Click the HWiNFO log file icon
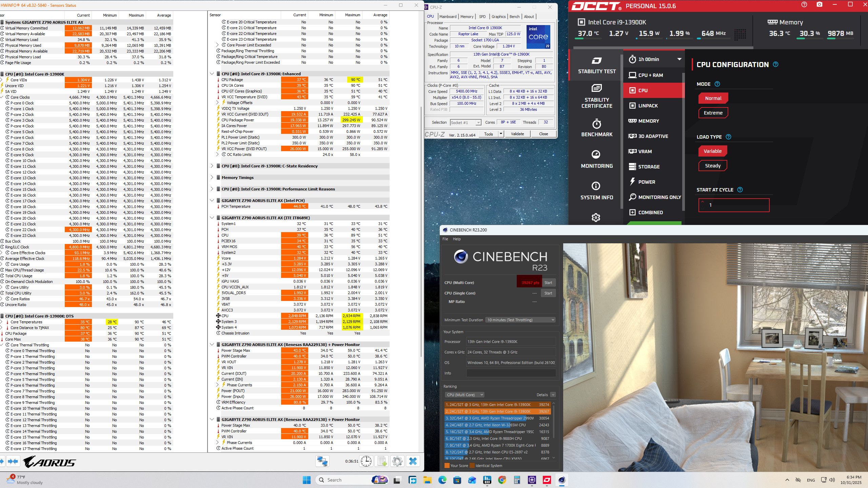Screen dimensions: 868x488 click(382, 461)
